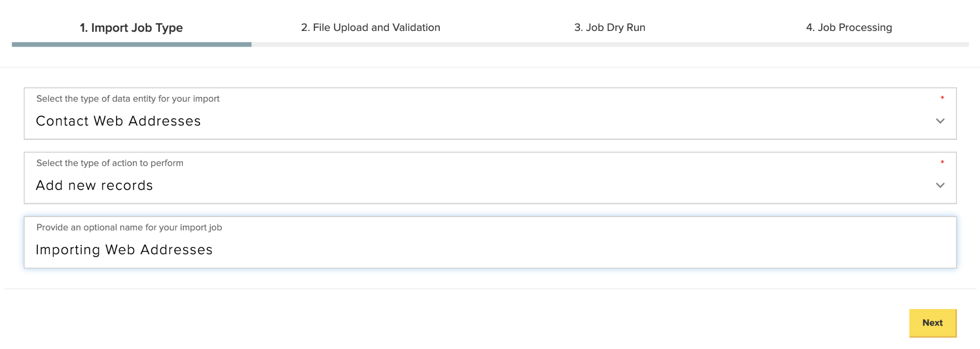Click the progress bar under Job Processing

point(849,45)
